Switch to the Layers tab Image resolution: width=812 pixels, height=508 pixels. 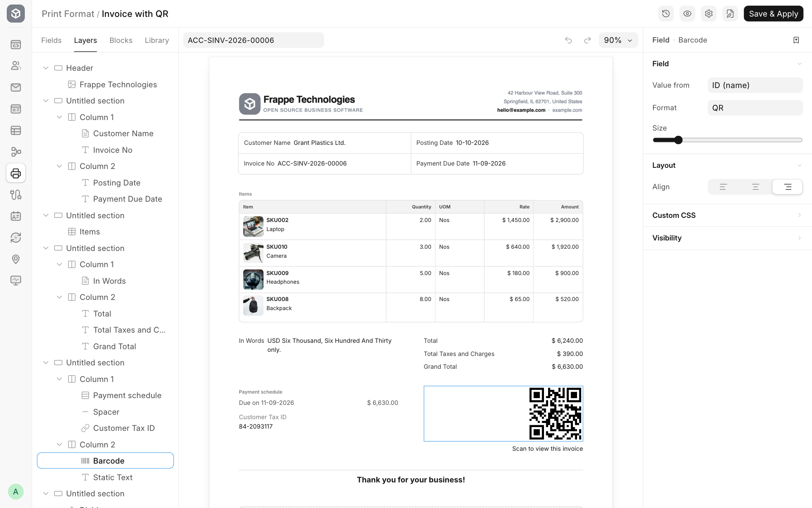click(x=85, y=40)
